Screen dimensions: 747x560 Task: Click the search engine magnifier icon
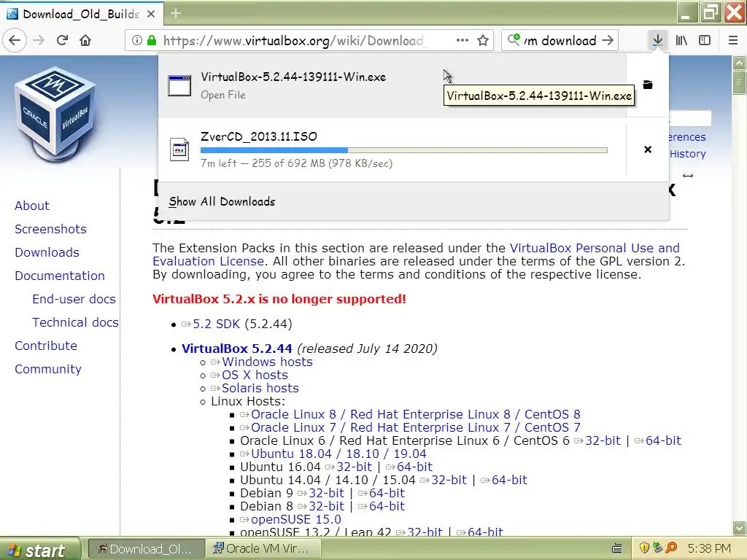[514, 39]
